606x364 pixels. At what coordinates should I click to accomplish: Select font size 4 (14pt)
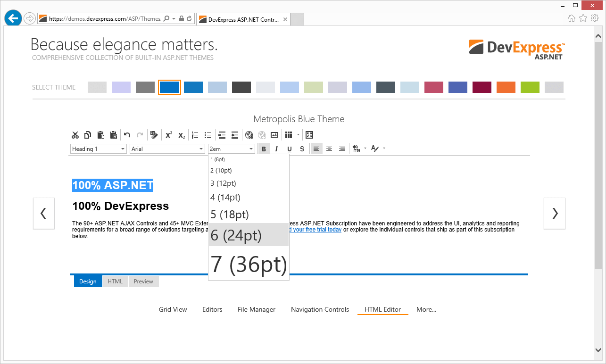pyautogui.click(x=249, y=198)
